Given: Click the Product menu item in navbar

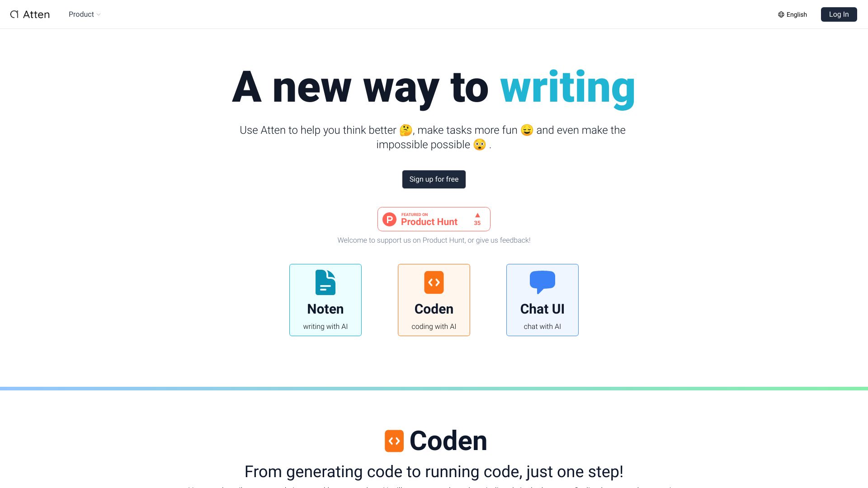Looking at the screenshot, I should [84, 14].
